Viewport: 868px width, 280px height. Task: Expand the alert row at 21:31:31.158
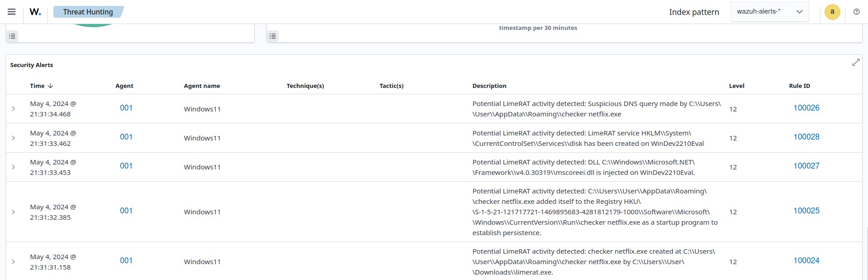pyautogui.click(x=14, y=262)
